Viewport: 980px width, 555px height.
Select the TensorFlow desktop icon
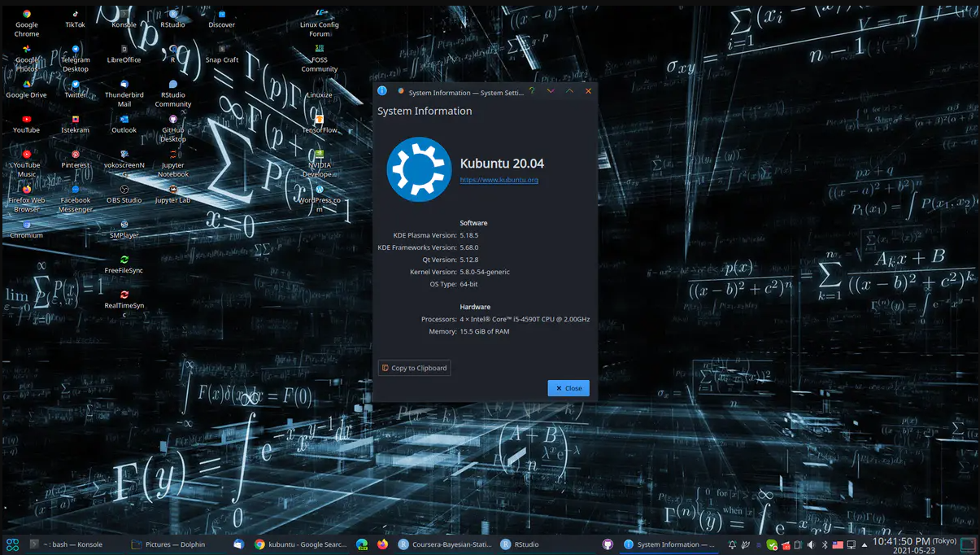[320, 124]
